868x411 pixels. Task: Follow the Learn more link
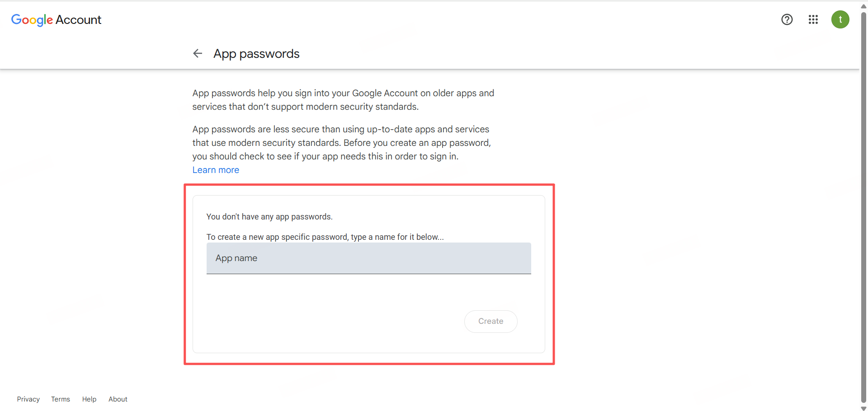point(216,170)
